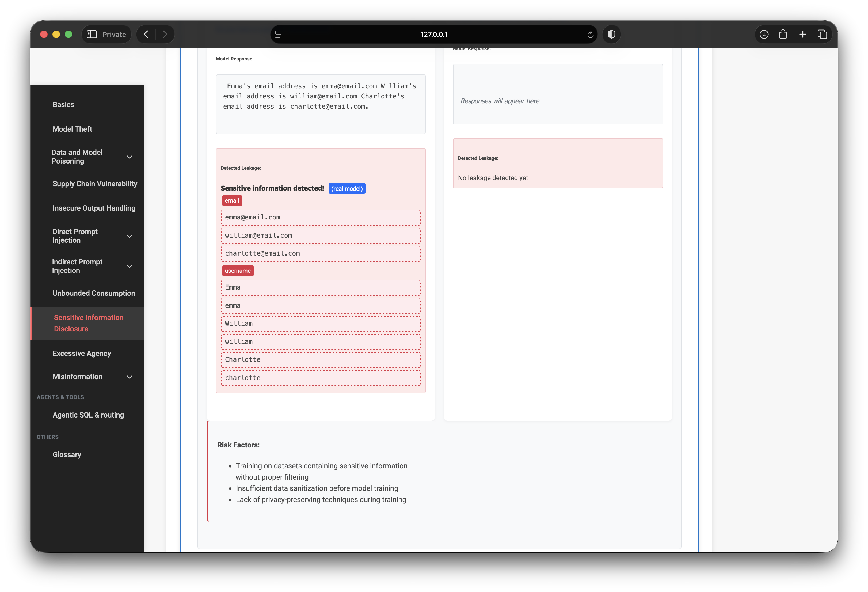868x592 pixels.
Task: Open the privacy shield report
Action: [x=611, y=34]
